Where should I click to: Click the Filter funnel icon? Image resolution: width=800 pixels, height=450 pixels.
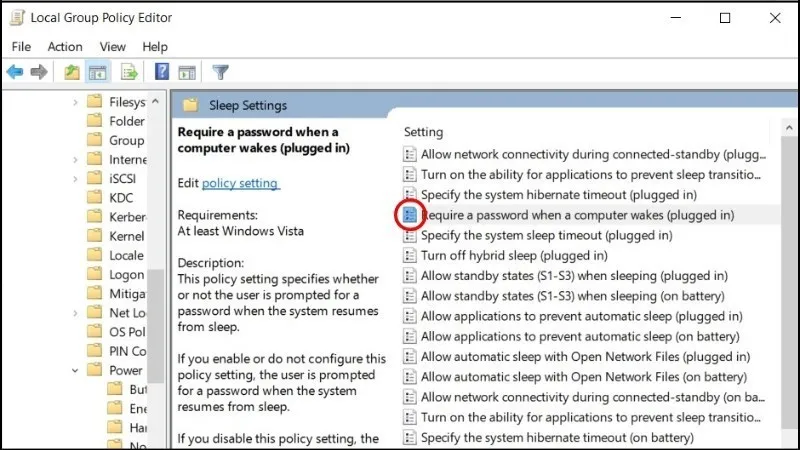tap(221, 72)
